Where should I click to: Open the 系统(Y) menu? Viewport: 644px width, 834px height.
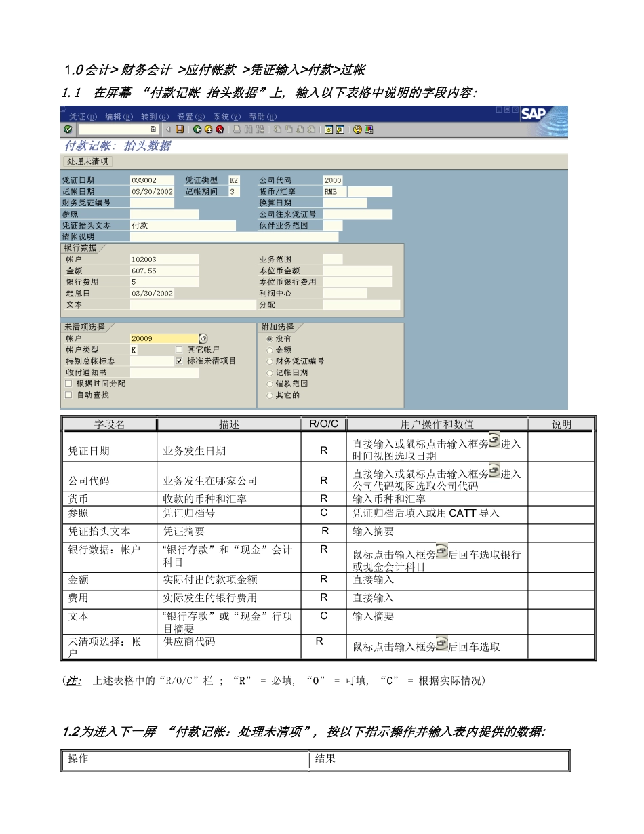[227, 117]
